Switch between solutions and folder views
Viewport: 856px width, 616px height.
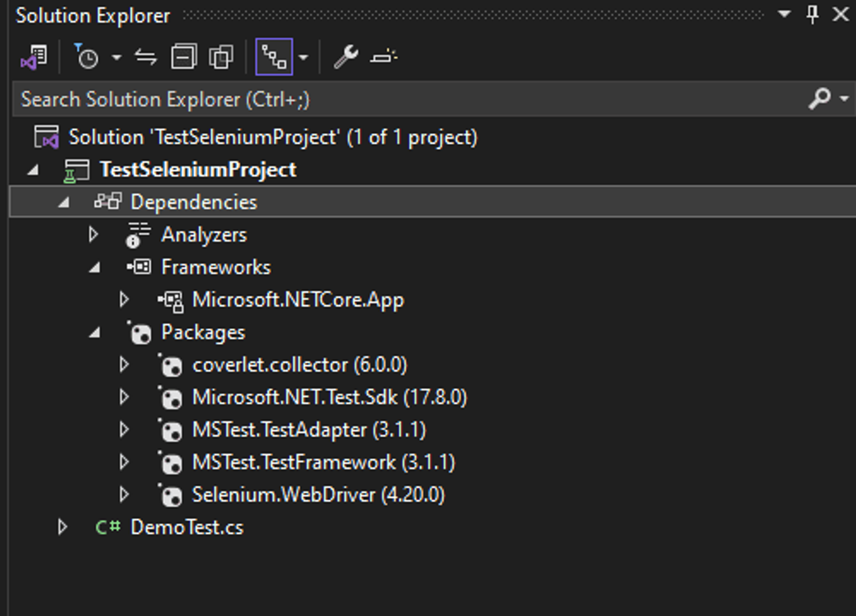tap(34, 57)
